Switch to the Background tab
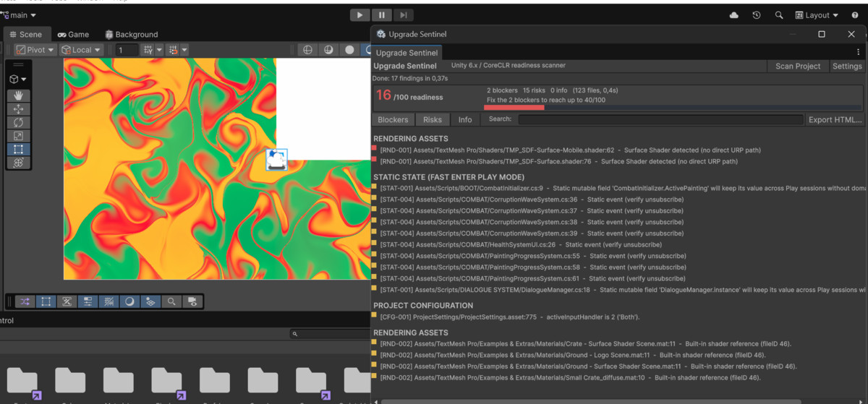Image resolution: width=868 pixels, height=404 pixels. point(132,34)
